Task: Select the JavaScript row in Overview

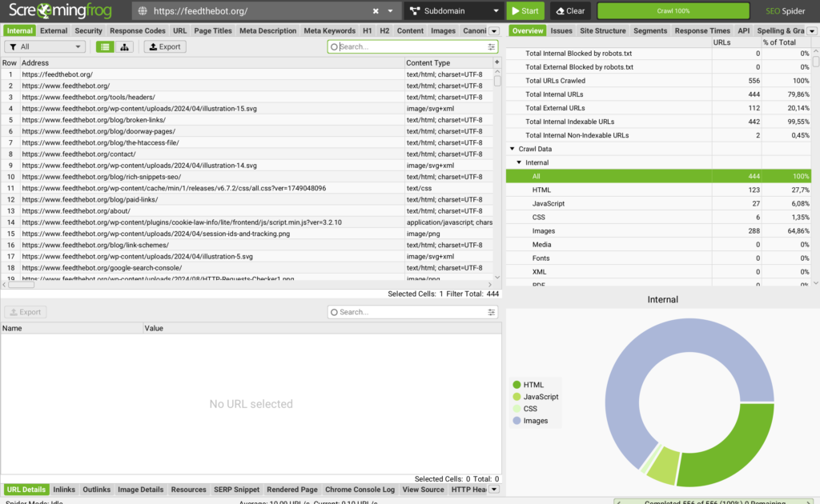Action: click(x=658, y=204)
